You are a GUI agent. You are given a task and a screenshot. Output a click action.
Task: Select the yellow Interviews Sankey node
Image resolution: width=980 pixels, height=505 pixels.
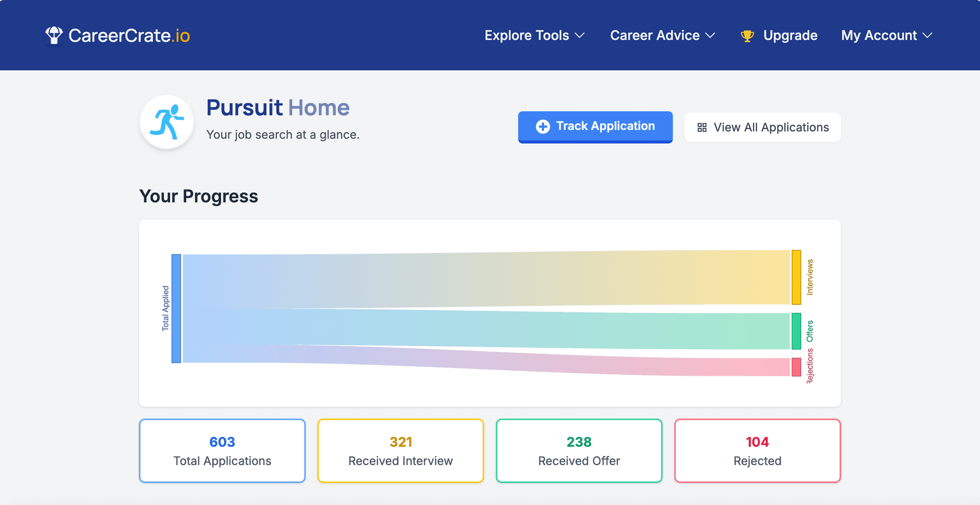796,277
